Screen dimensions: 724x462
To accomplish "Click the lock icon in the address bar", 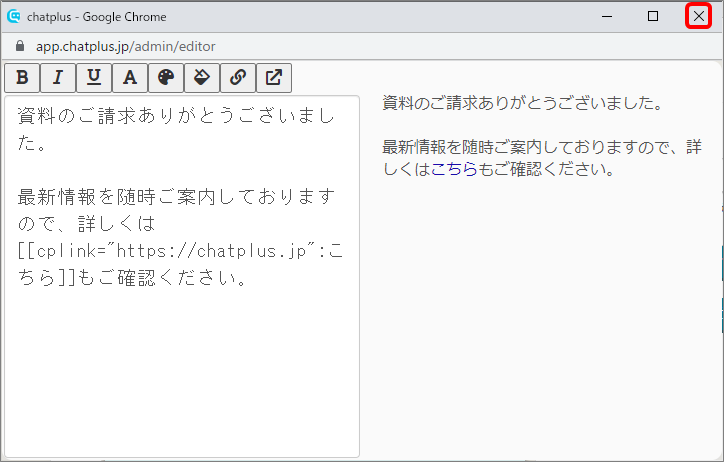I will 20,46.
